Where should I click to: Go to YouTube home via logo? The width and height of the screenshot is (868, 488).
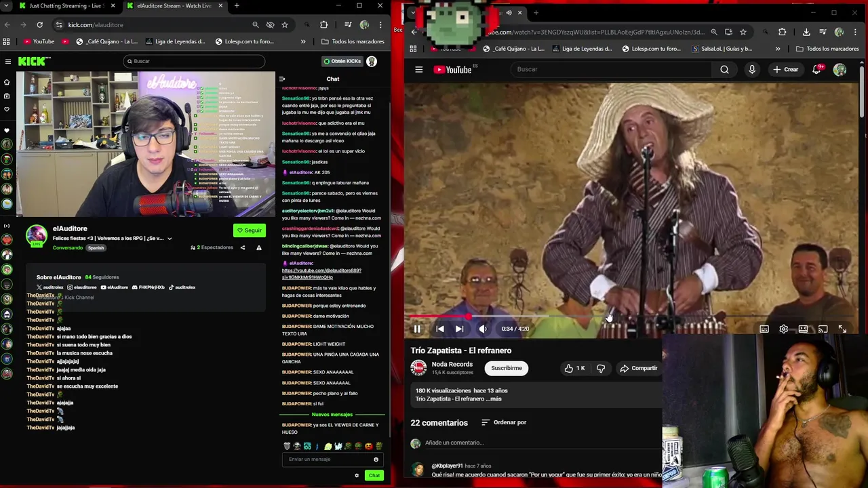[x=452, y=69]
